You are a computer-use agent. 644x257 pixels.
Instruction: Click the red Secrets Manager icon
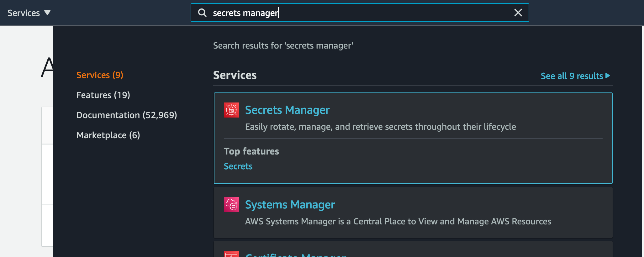click(231, 110)
